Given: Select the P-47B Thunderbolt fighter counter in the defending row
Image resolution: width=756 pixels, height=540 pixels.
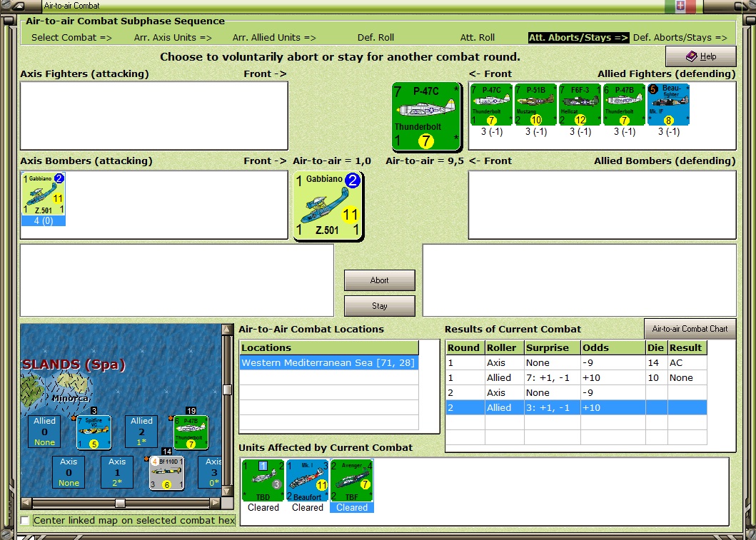Looking at the screenshot, I should coord(625,105).
